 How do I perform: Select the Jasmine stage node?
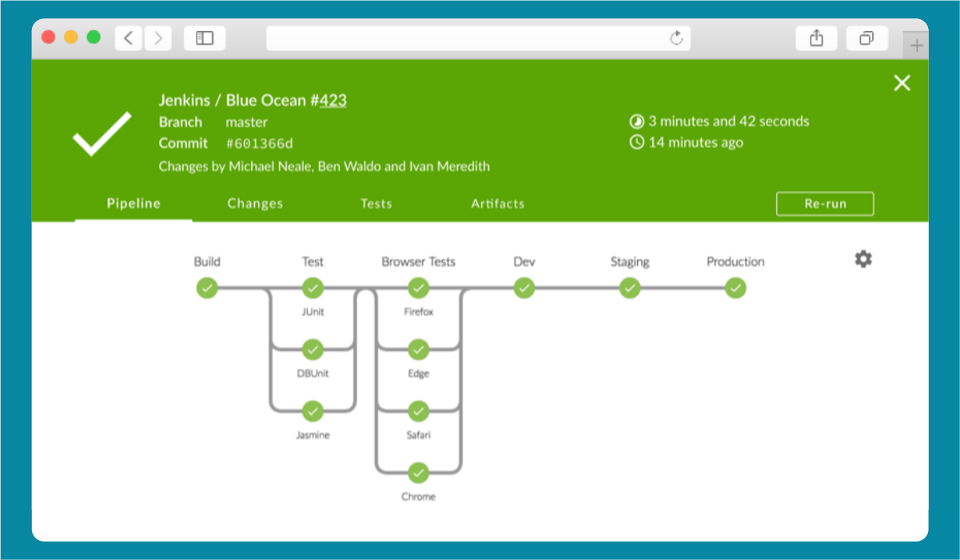point(313,411)
